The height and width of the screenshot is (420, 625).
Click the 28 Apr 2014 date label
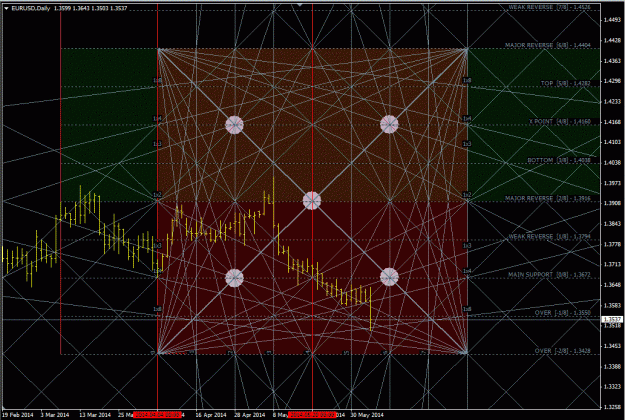pyautogui.click(x=250, y=415)
